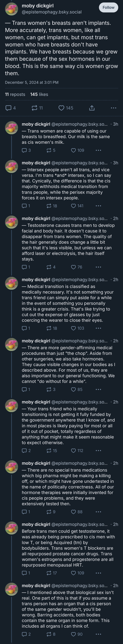Open the 11 reposts list

pyautogui.click(x=15, y=94)
